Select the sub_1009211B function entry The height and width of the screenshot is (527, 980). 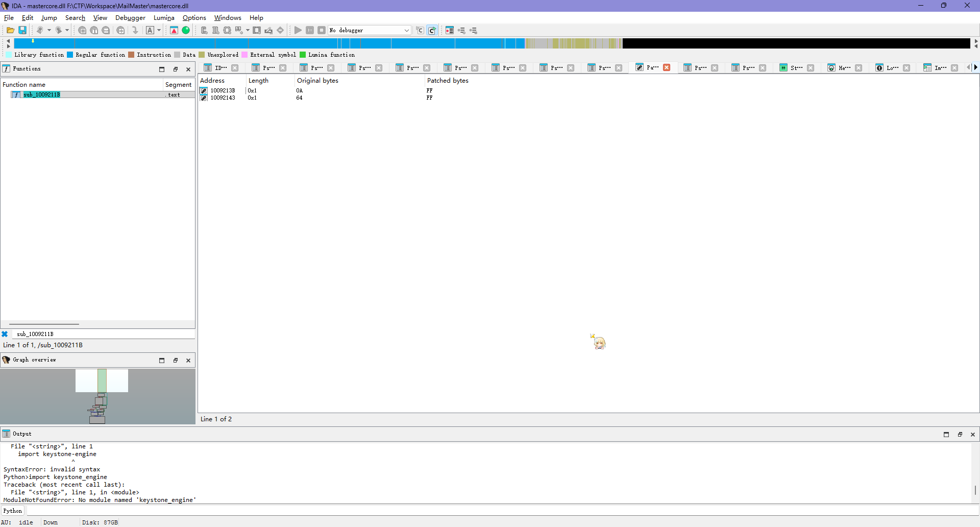click(42, 94)
